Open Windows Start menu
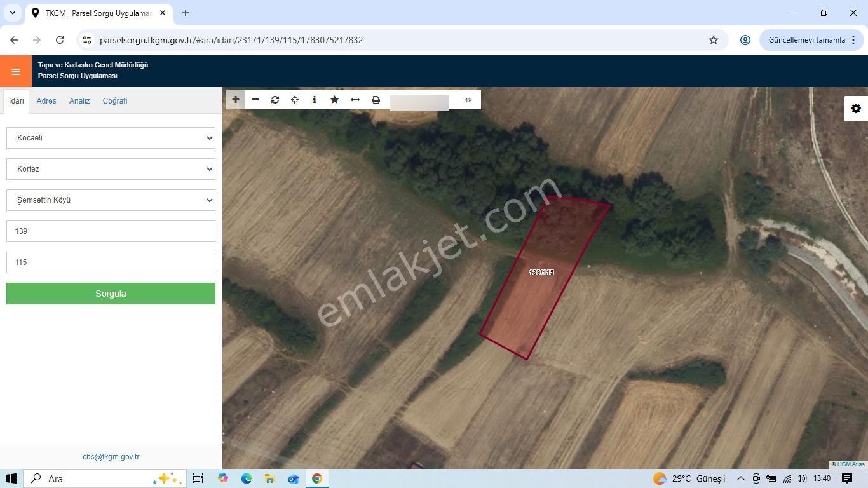This screenshot has height=488, width=868. click(x=11, y=478)
